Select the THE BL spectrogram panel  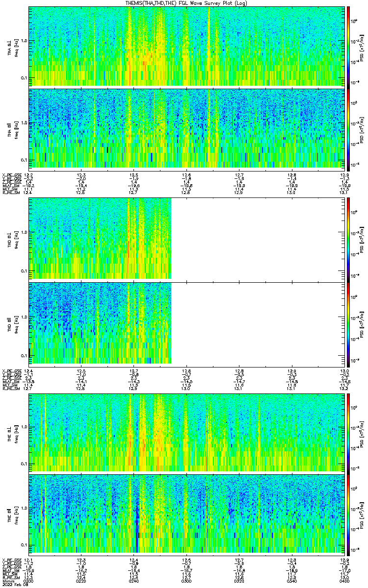(185, 433)
